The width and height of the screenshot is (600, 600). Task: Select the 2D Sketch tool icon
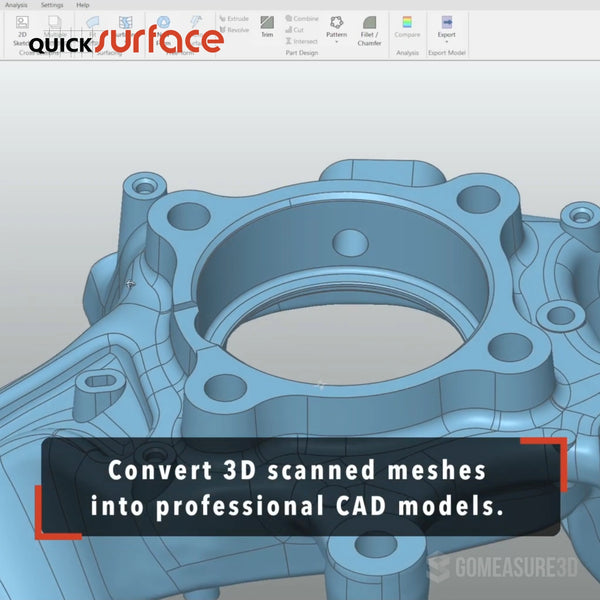pyautogui.click(x=22, y=22)
